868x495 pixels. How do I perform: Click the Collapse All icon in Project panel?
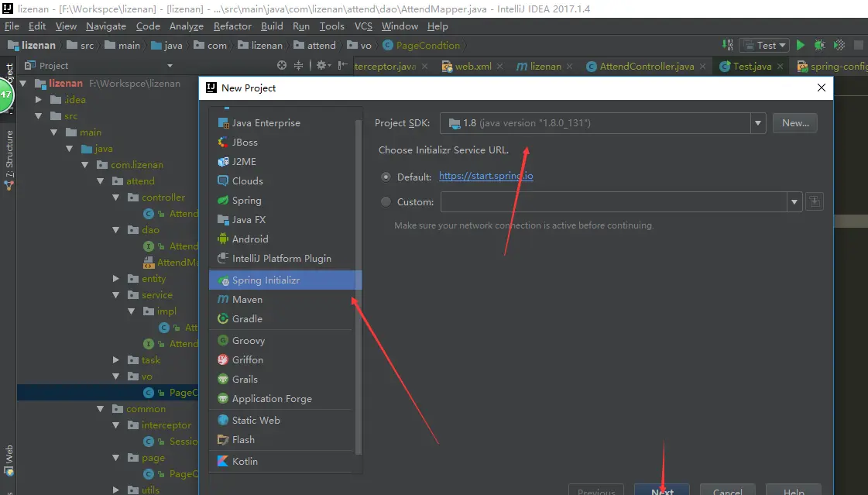298,65
